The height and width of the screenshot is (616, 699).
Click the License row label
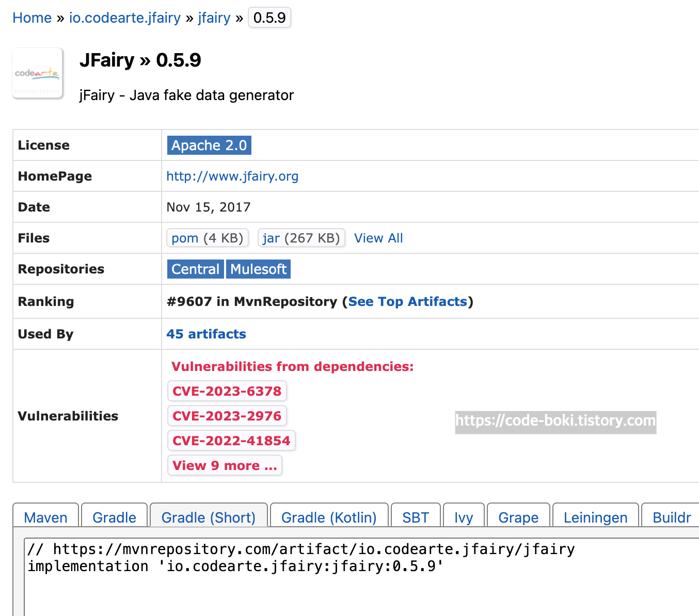pos(44,145)
